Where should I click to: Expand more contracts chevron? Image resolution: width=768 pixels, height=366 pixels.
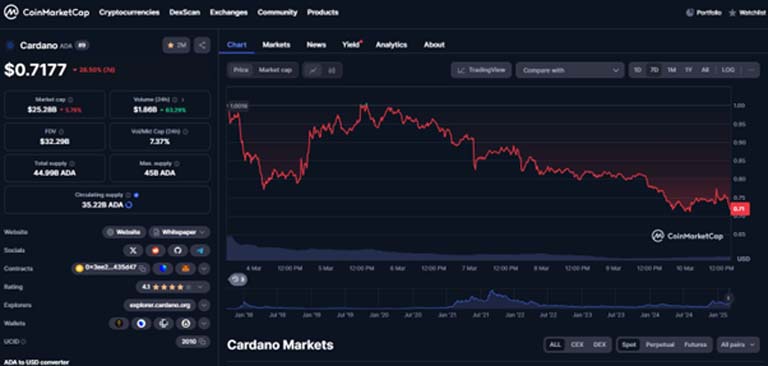(204, 268)
